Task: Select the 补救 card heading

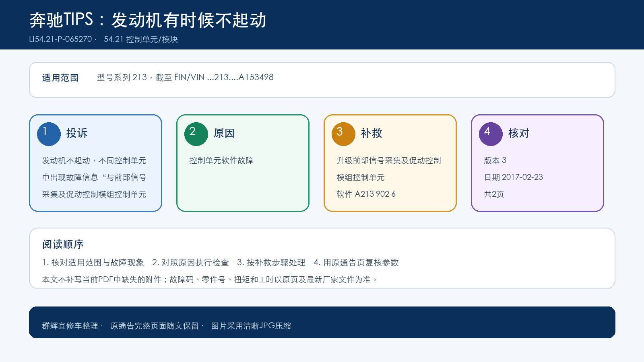Action: (372, 133)
